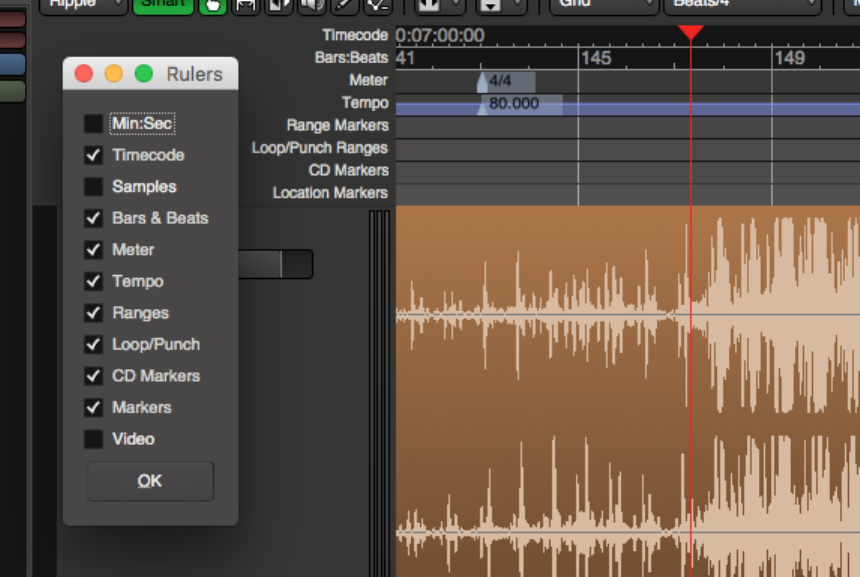
Task: Select the Internal Edit tool
Action: pyautogui.click(x=377, y=5)
